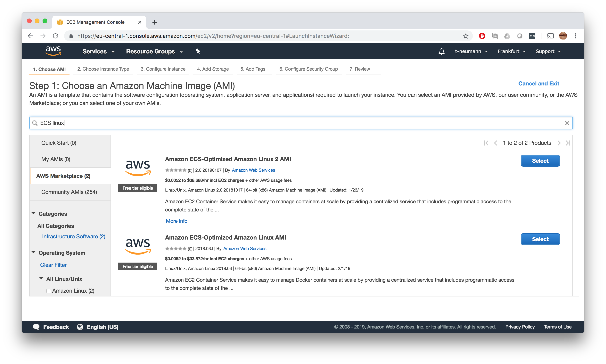606x364 pixels.
Task: Open the Frankfurt region dropdown
Action: pyautogui.click(x=511, y=51)
